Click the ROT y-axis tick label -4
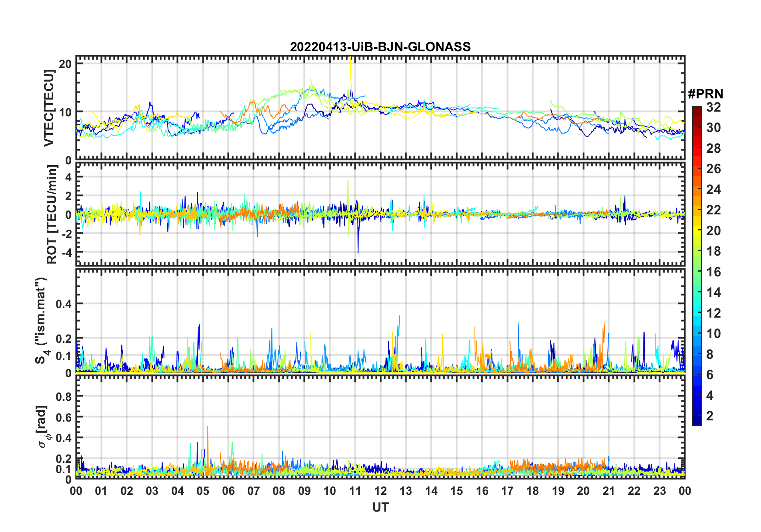 (67, 253)
